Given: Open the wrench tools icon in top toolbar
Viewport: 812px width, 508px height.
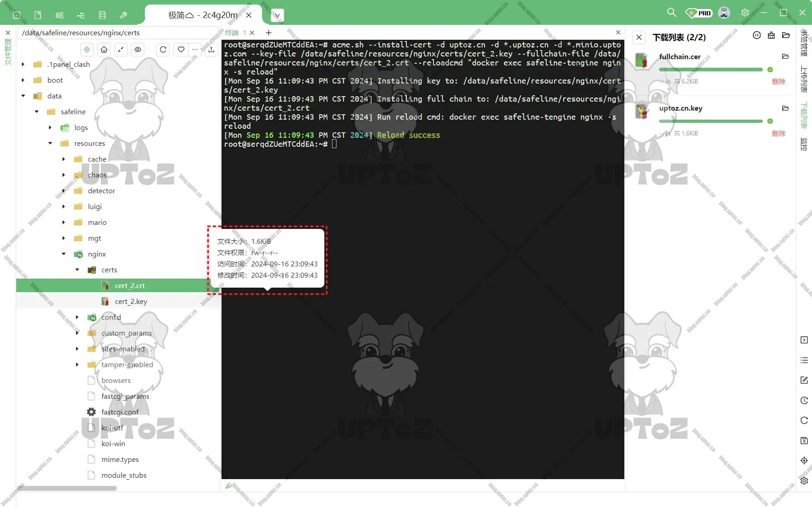Looking at the screenshot, I should [x=124, y=15].
